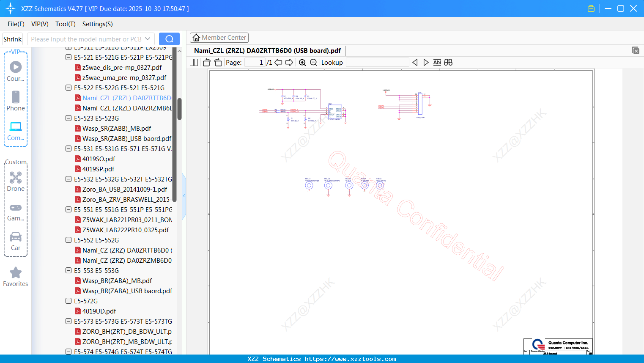This screenshot has width=644, height=363.
Task: Click the binoculars search icon
Action: click(448, 62)
